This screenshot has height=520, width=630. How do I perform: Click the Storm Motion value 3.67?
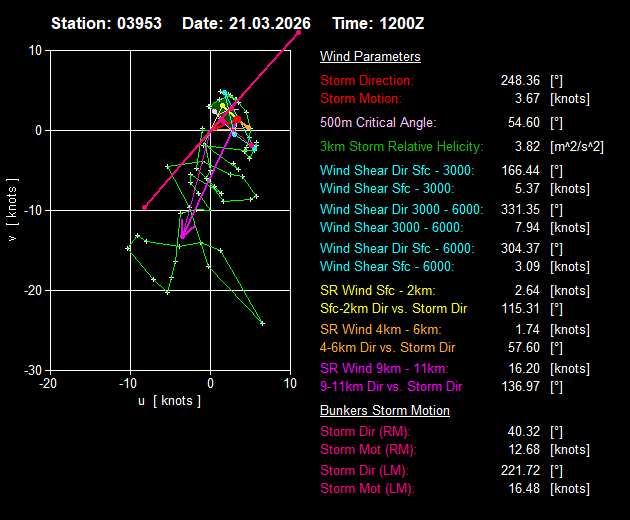click(526, 99)
